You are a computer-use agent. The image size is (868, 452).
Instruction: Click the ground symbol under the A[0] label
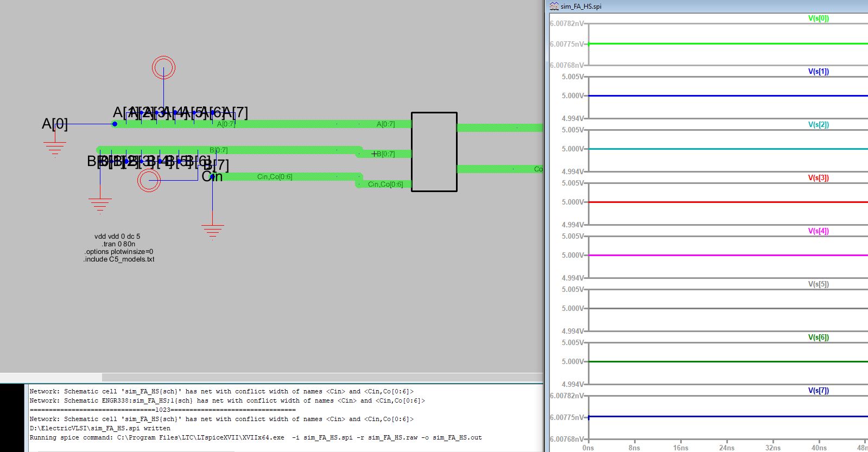tap(54, 148)
